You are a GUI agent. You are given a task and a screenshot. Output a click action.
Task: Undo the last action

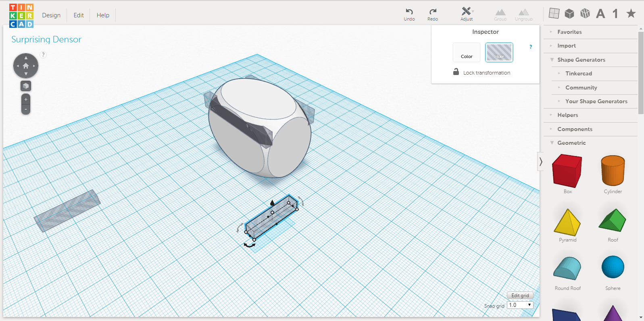pos(409,15)
